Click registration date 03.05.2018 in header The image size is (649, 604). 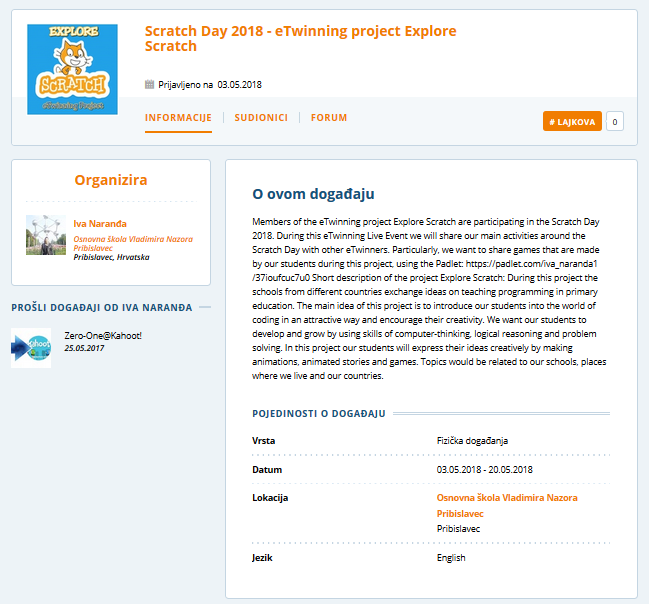(x=240, y=85)
